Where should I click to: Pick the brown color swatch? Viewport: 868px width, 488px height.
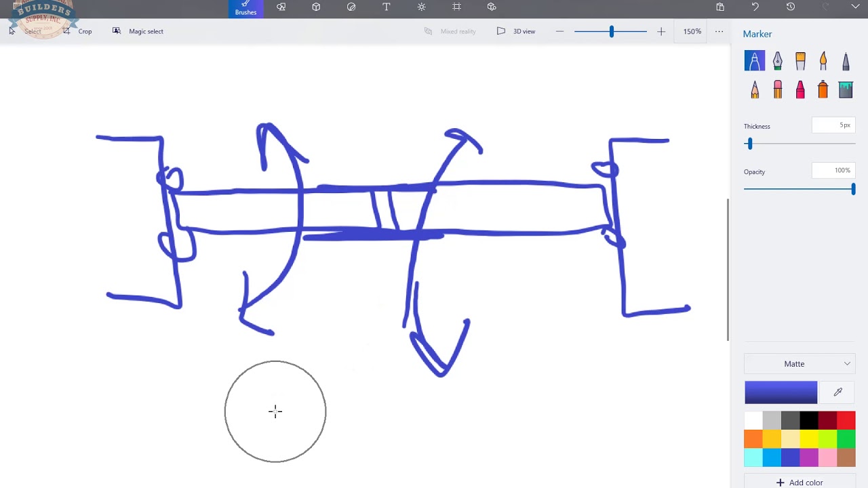point(846,457)
